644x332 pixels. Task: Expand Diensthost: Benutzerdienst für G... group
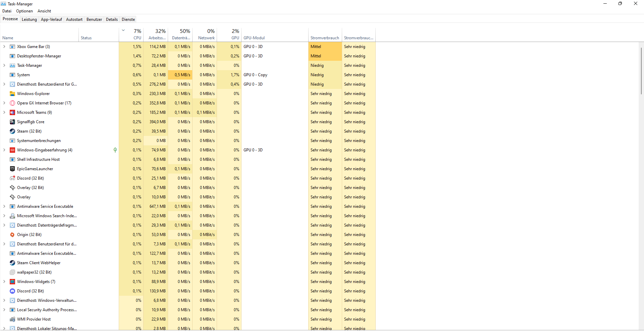(4, 84)
